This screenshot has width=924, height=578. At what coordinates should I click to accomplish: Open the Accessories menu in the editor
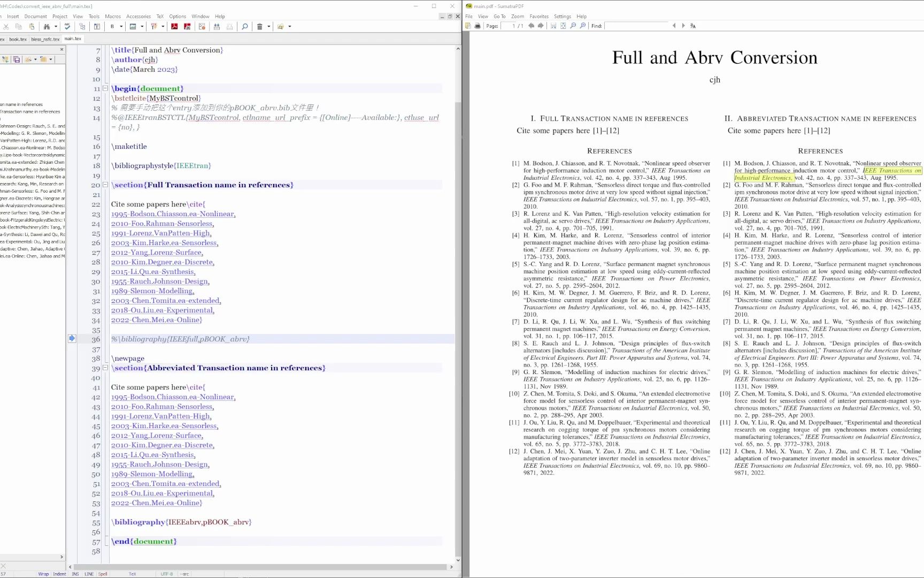point(138,17)
